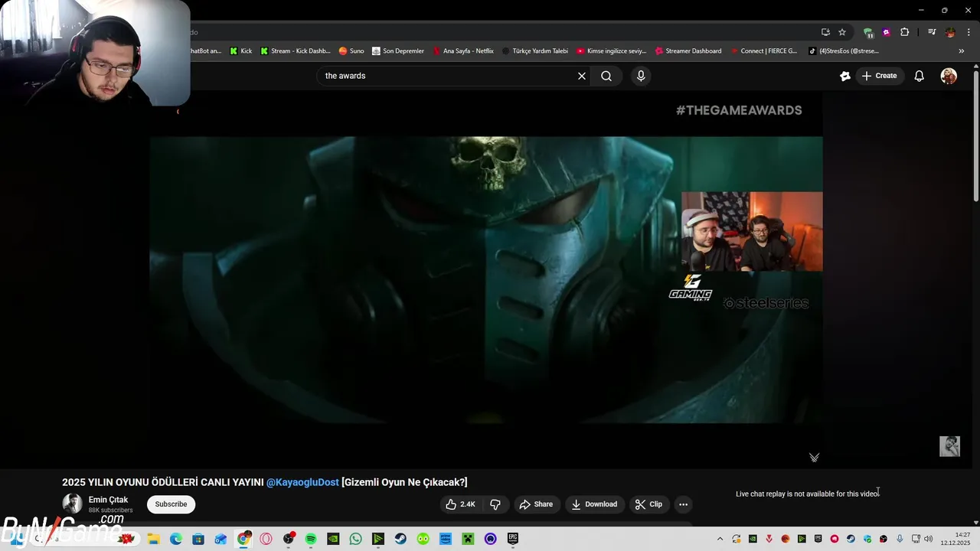The height and width of the screenshot is (551, 980).
Task: Download the video
Action: coord(594,504)
